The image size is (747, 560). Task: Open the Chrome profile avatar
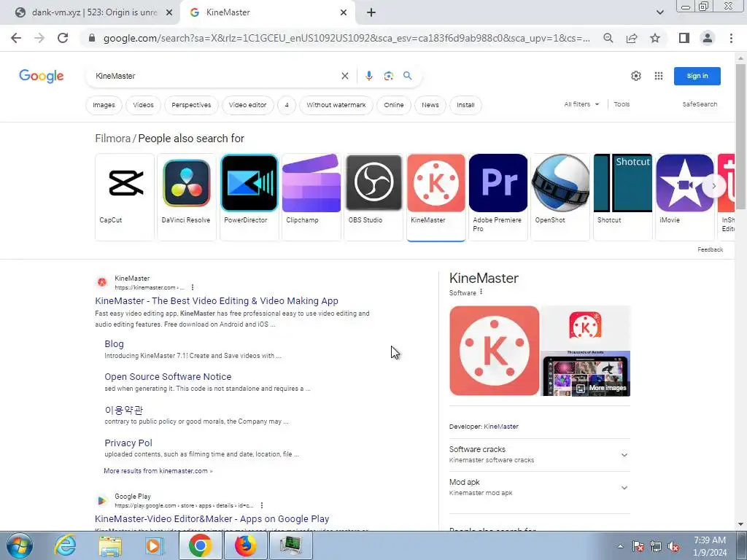[x=708, y=38]
